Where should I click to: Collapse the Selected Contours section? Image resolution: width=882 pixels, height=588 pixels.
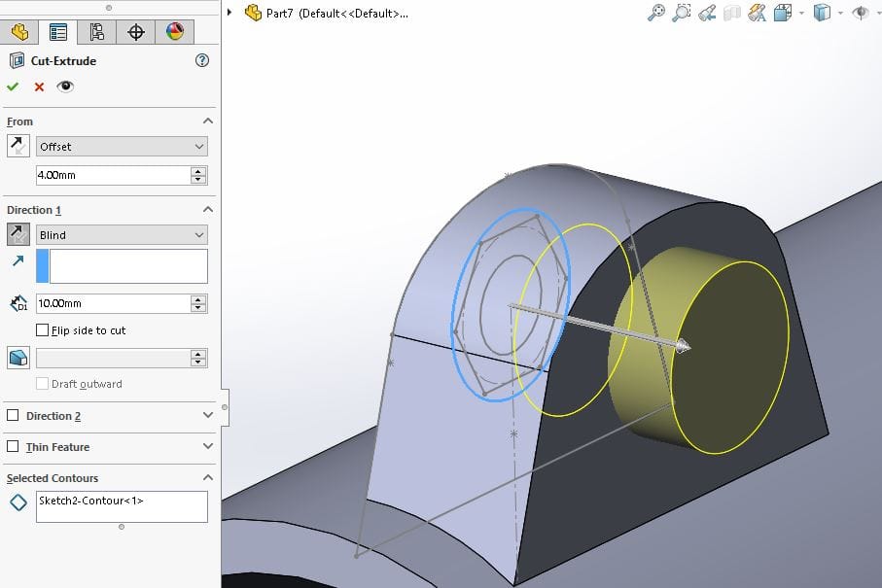pyautogui.click(x=207, y=478)
